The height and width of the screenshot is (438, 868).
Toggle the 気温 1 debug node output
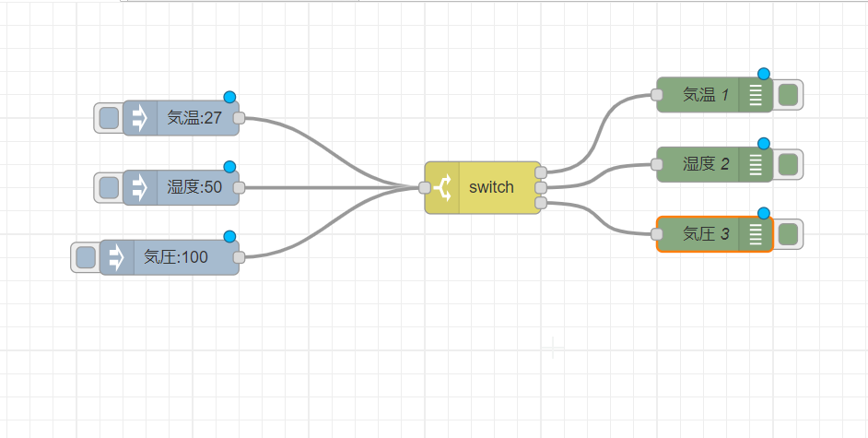(788, 95)
